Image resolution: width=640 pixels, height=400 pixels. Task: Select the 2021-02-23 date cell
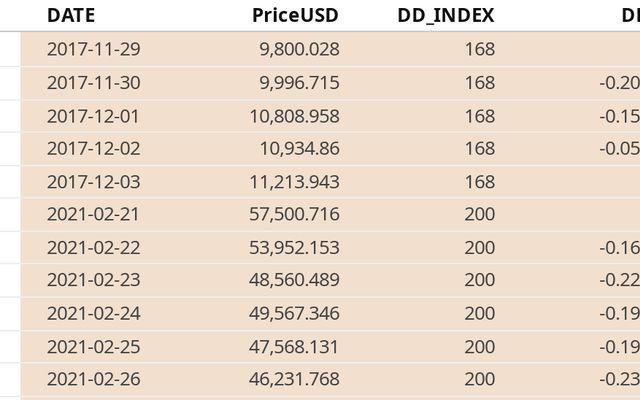pos(93,280)
